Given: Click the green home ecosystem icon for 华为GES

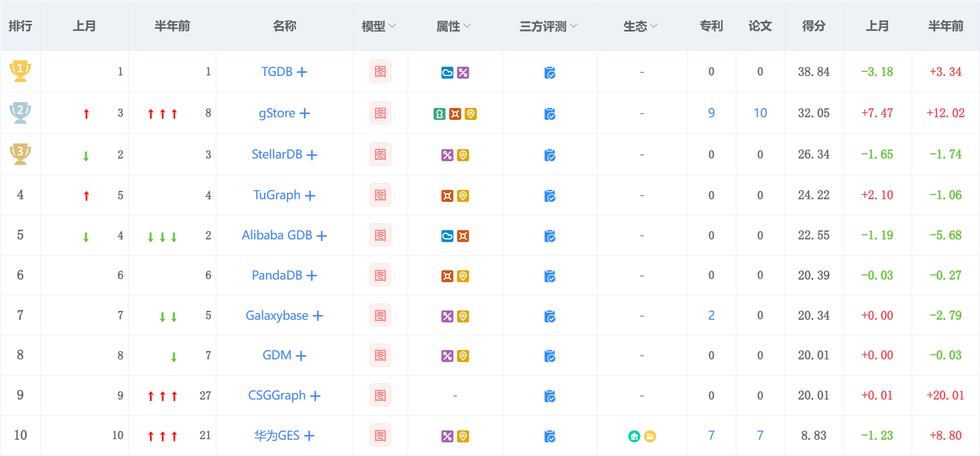Looking at the screenshot, I should click(634, 436).
